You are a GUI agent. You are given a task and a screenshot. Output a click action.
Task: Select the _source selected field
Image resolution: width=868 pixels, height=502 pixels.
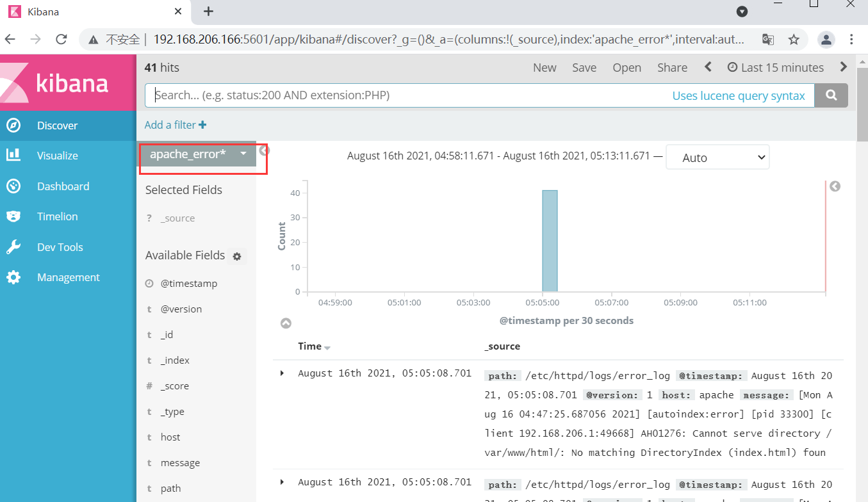pyautogui.click(x=177, y=218)
